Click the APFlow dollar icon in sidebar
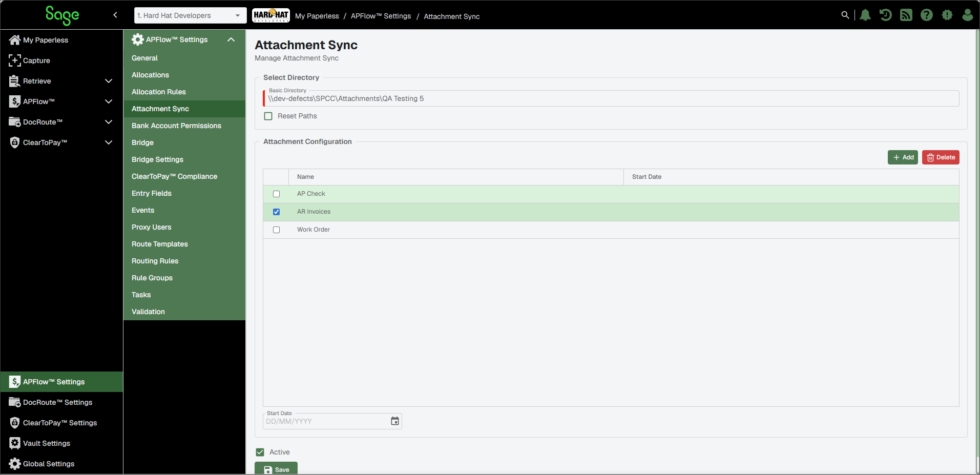The height and width of the screenshot is (475, 980). pyautogui.click(x=15, y=101)
